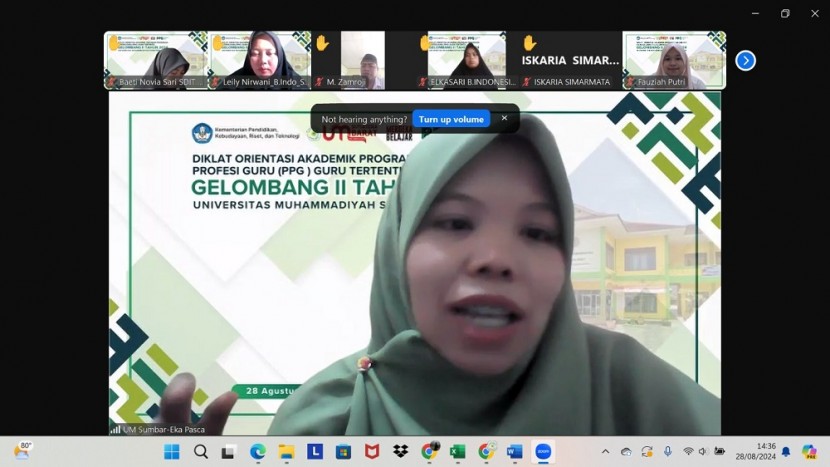Click the battery status tray icon
The image size is (830, 467).
click(719, 452)
